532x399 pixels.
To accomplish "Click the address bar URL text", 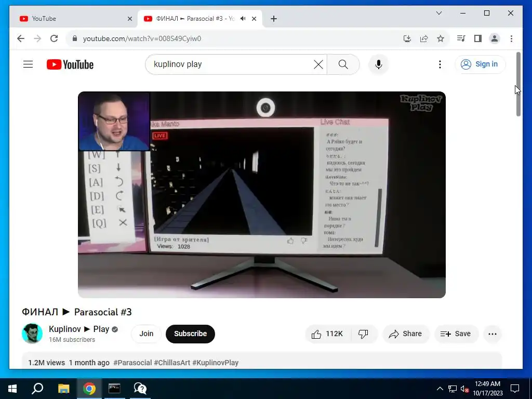I will pyautogui.click(x=142, y=38).
